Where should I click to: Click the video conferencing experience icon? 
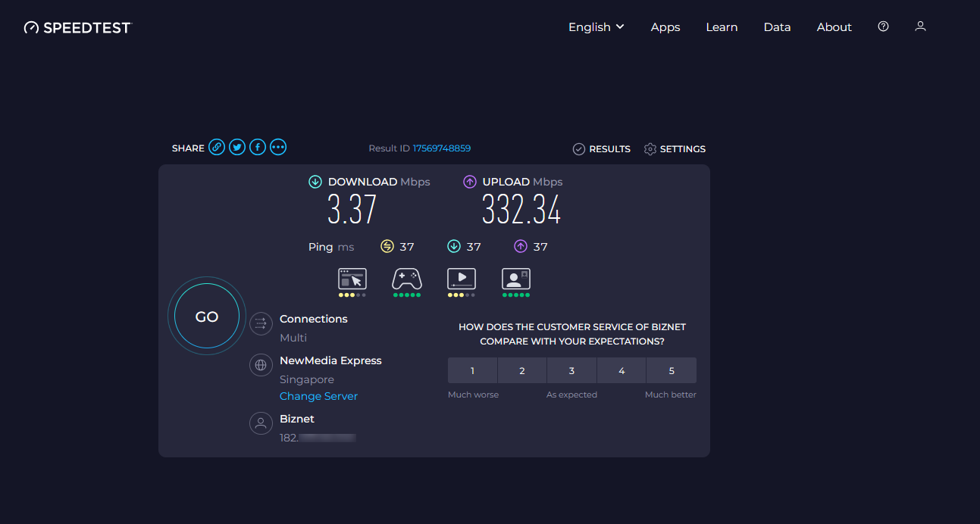click(516, 279)
